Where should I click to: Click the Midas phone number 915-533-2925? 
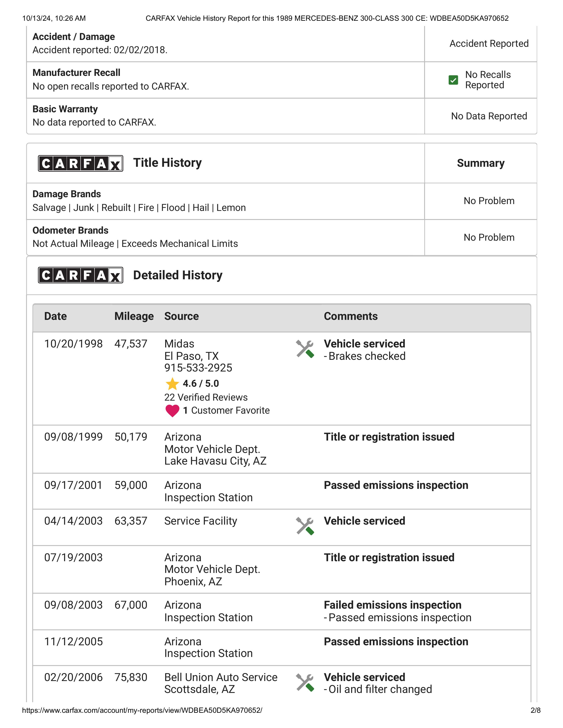coord(198,368)
